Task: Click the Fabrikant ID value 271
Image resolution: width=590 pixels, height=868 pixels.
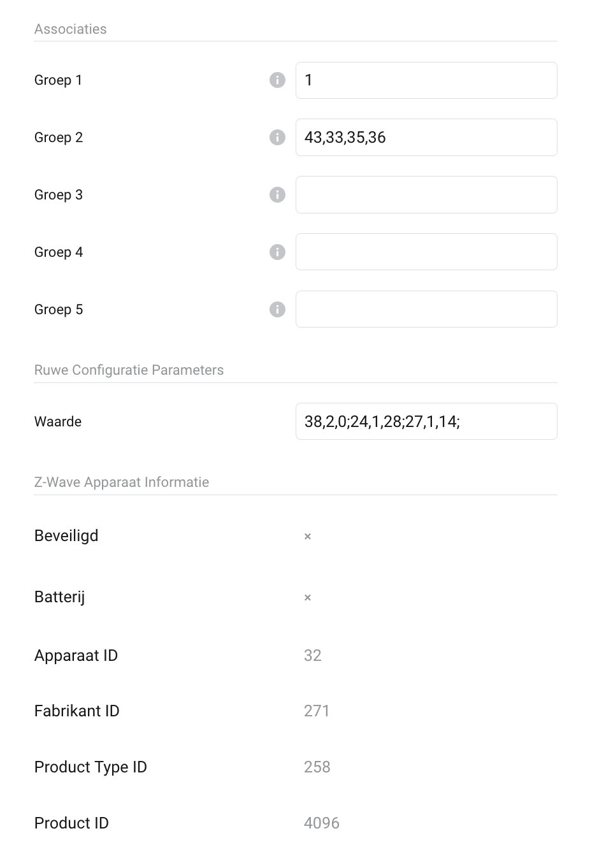Action: click(x=317, y=711)
